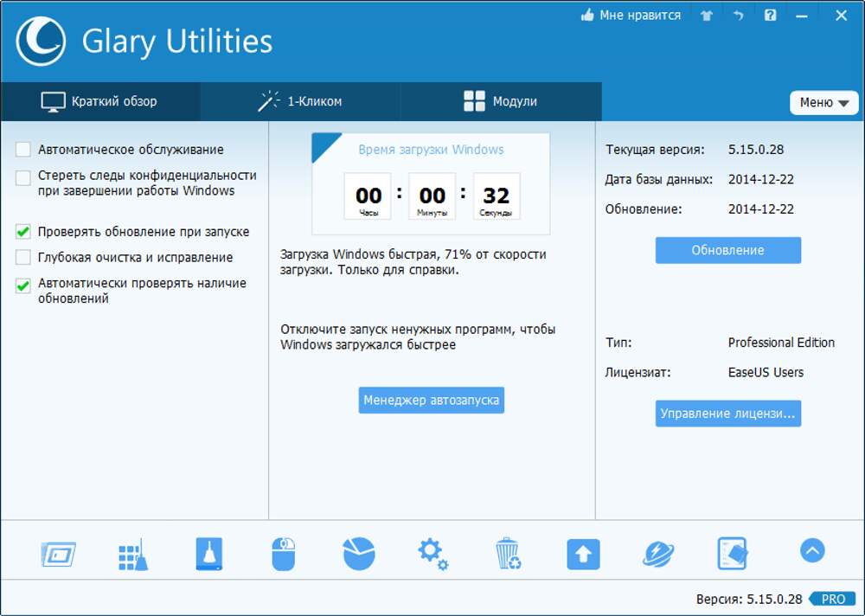Launch the Disk Analysis pie chart icon
Viewport: 865px width, 616px height.
point(358,554)
